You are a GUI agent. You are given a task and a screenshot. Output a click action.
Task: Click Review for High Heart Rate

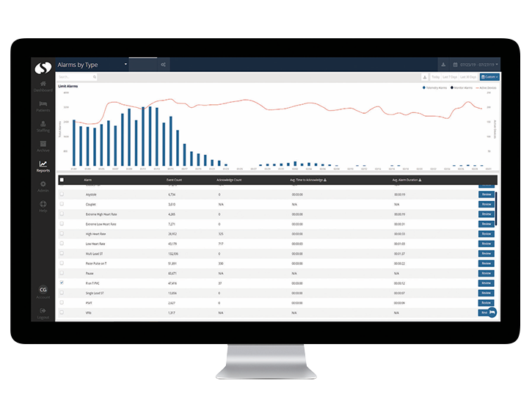[486, 233]
